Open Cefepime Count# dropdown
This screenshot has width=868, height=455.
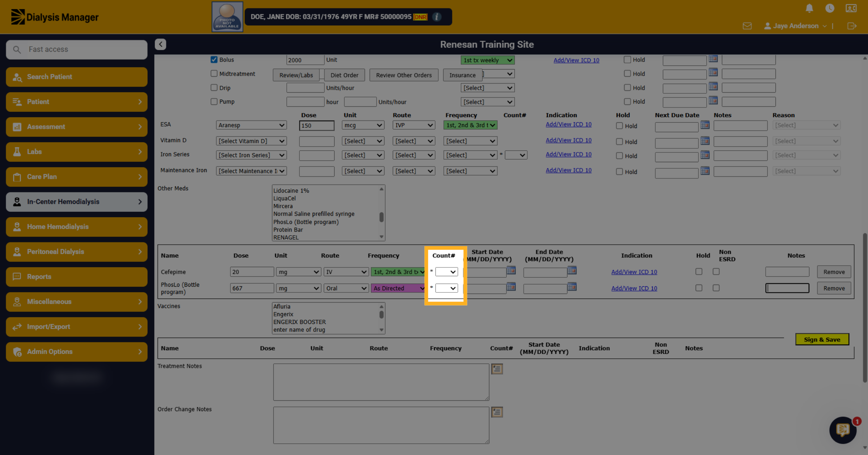447,272
